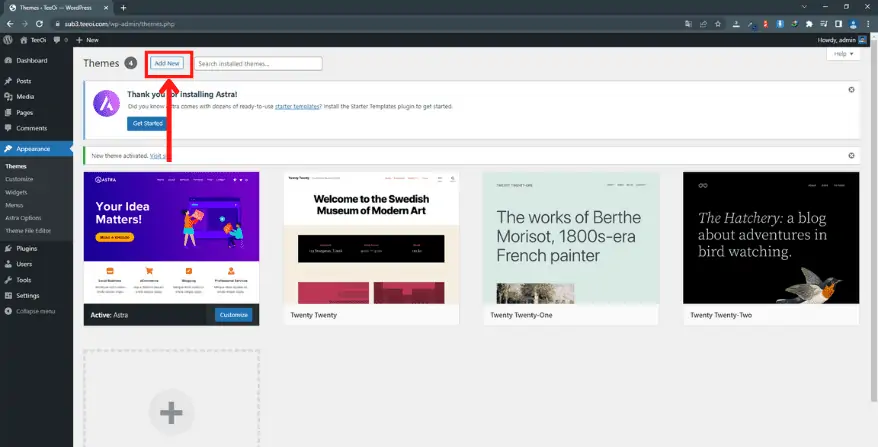Open Menus under Appearance
The height and width of the screenshot is (447, 878).
point(15,205)
